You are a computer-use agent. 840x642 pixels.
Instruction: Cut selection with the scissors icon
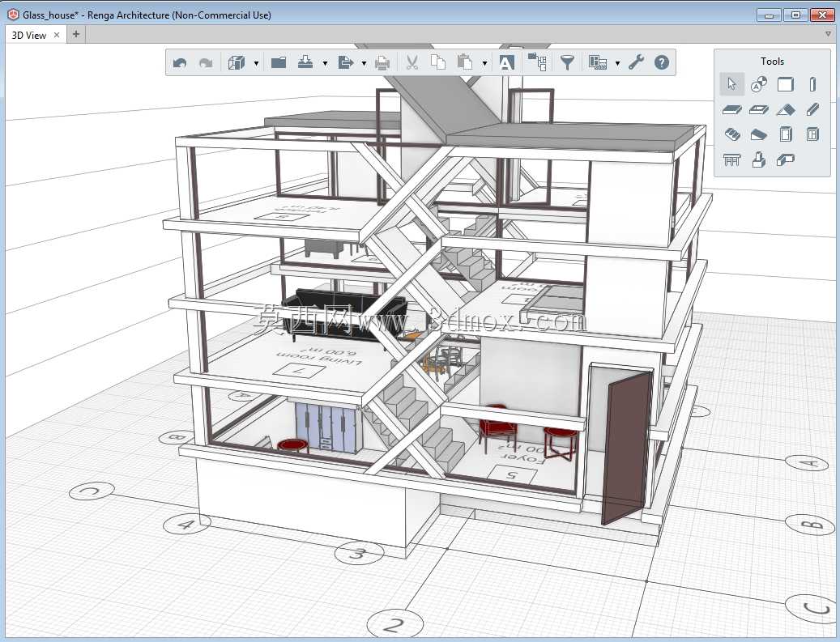point(411,62)
